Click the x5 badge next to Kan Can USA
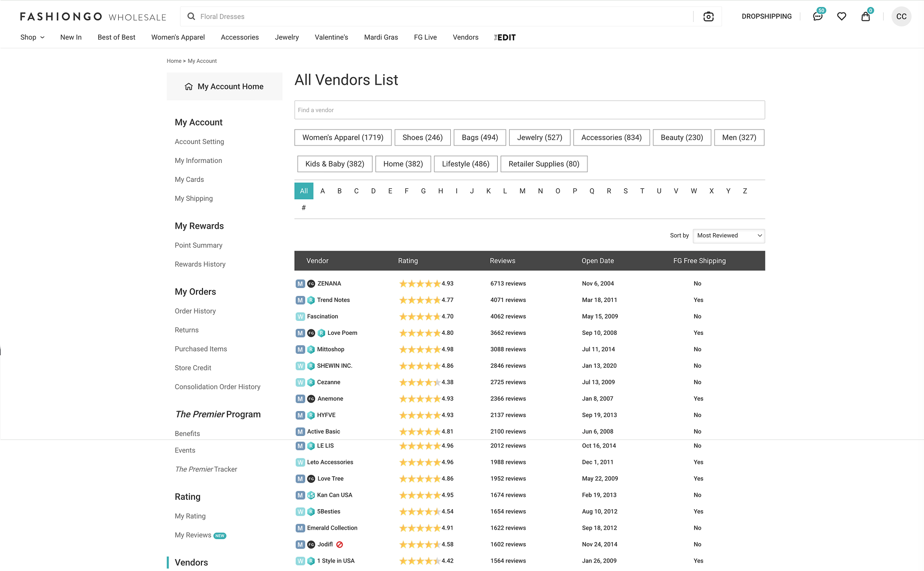The width and height of the screenshot is (924, 571). 311,495
